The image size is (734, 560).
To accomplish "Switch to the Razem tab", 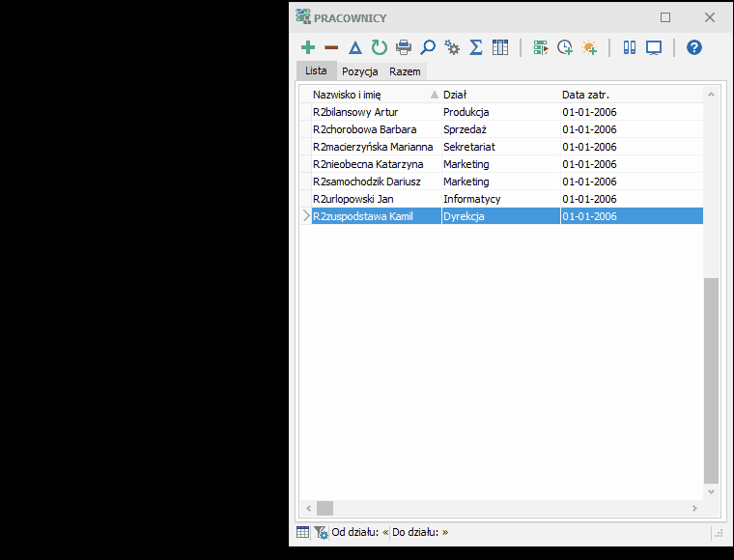I will pyautogui.click(x=405, y=71).
